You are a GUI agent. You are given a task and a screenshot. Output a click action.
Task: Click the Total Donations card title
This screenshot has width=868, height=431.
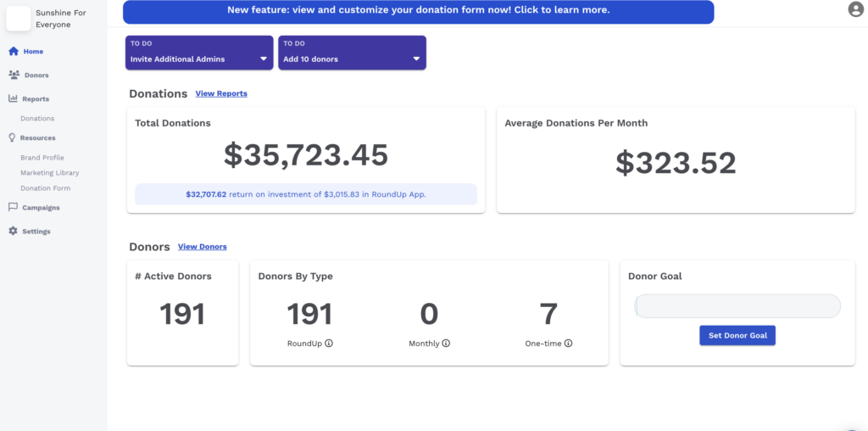pos(173,123)
